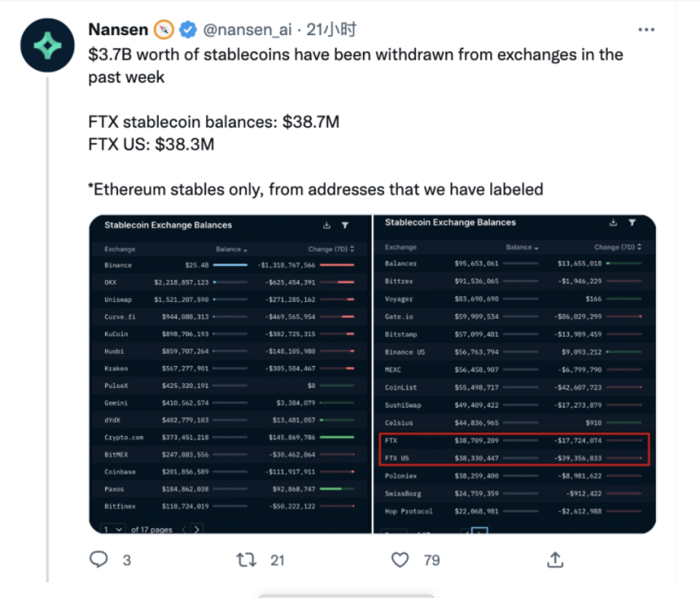Open the page number dropdown showing 1
The image size is (700, 598).
click(x=113, y=529)
